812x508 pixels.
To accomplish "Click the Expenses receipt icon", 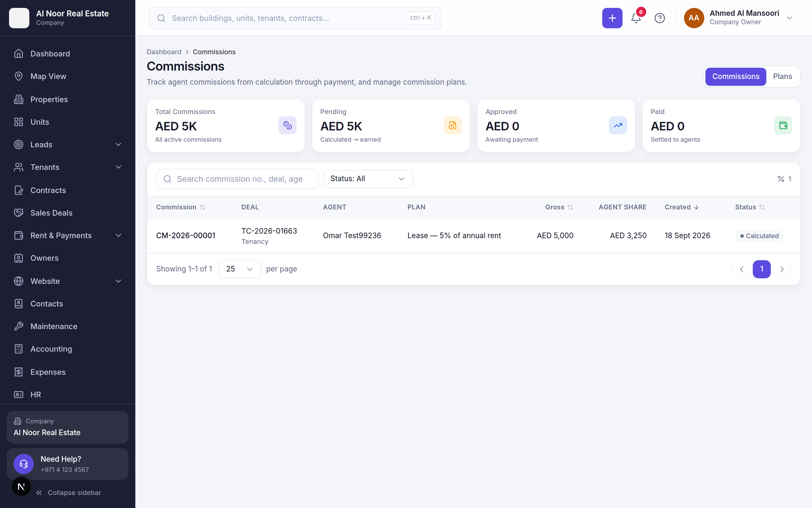I will (19, 372).
